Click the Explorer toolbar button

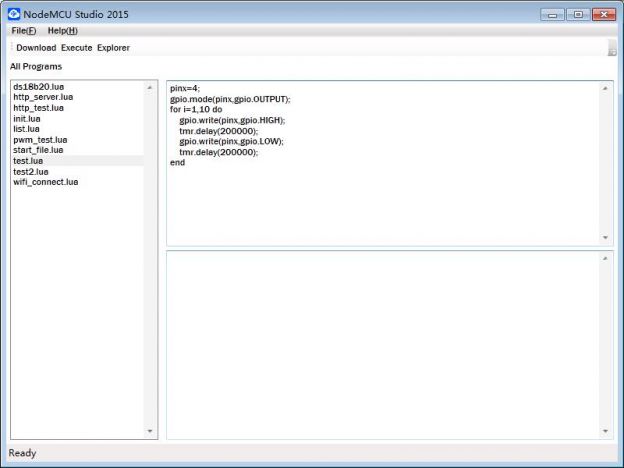[x=113, y=48]
